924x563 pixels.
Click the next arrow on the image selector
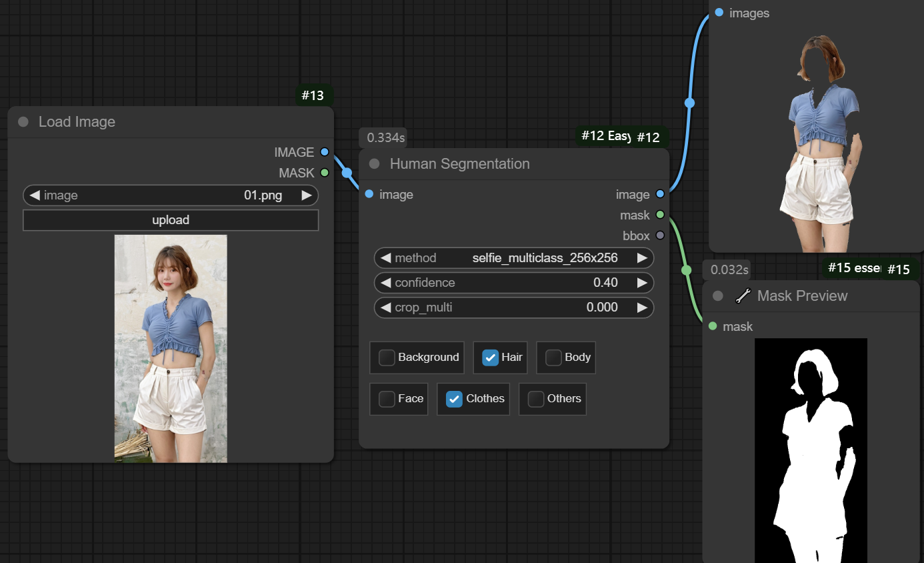(x=307, y=195)
